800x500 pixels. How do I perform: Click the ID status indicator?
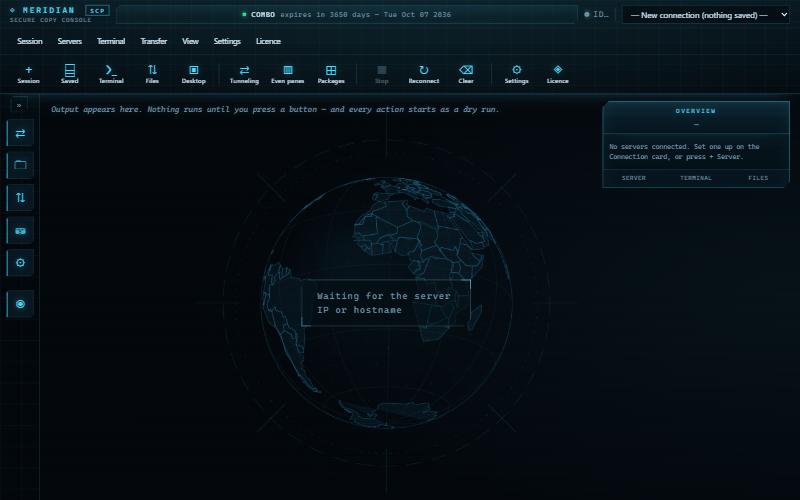[x=597, y=14]
